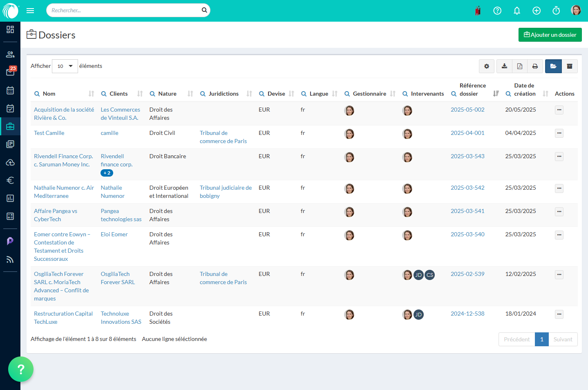Screen dimensions: 588x390
Task: Export dossiers table as PDF
Action: (520, 66)
